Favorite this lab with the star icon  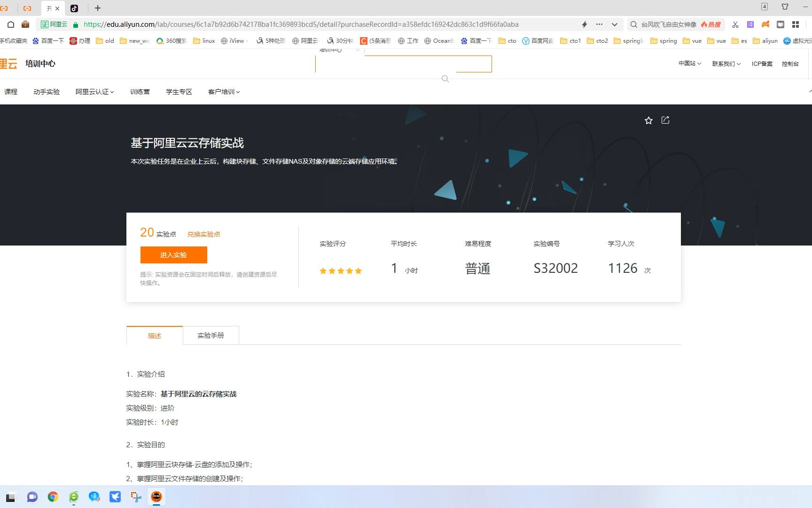click(648, 120)
